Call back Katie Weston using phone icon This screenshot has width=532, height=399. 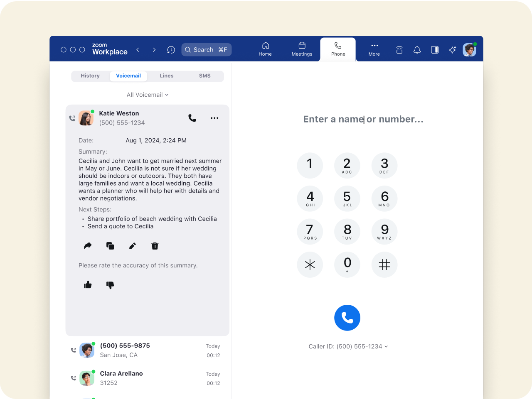point(192,118)
